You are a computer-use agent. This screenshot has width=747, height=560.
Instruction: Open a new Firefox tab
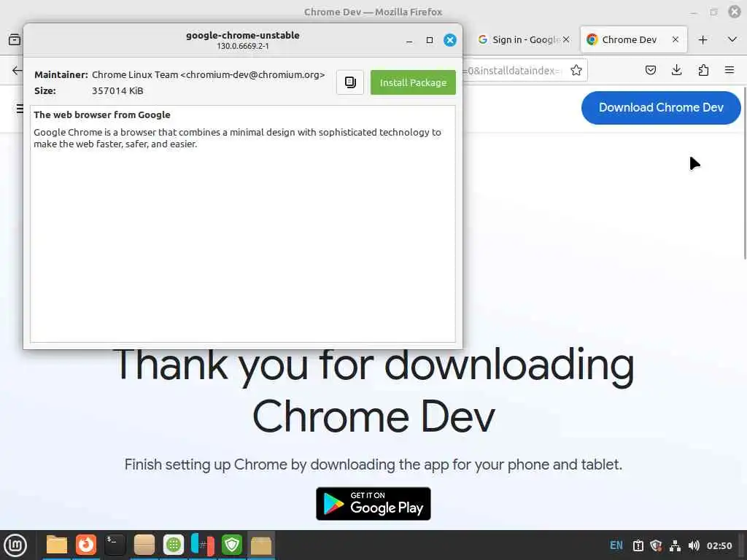pyautogui.click(x=703, y=39)
